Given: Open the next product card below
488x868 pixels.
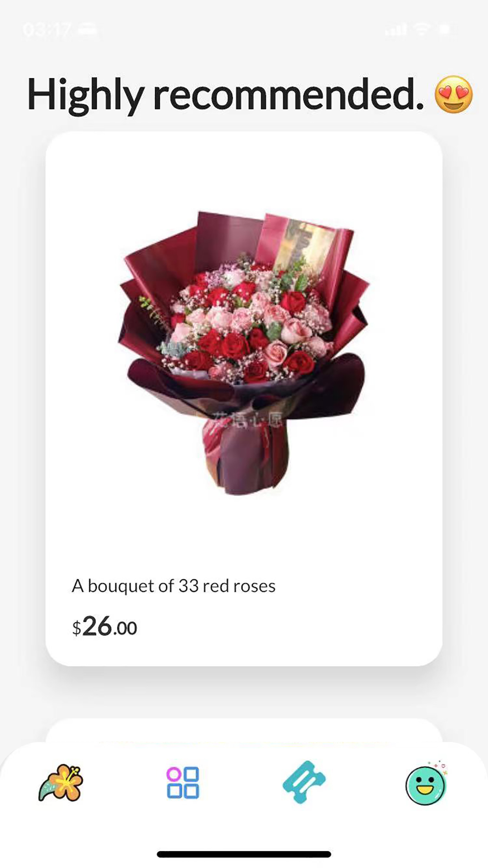Looking at the screenshot, I should click(244, 730).
